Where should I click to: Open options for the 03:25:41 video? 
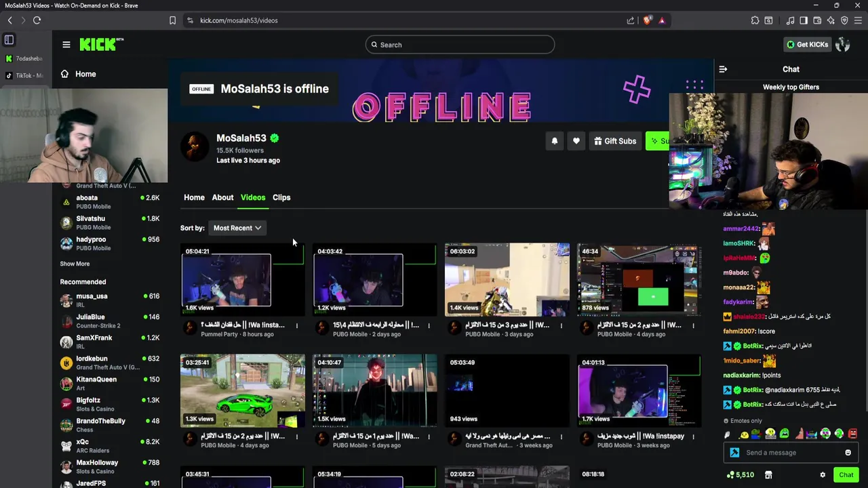(296, 436)
